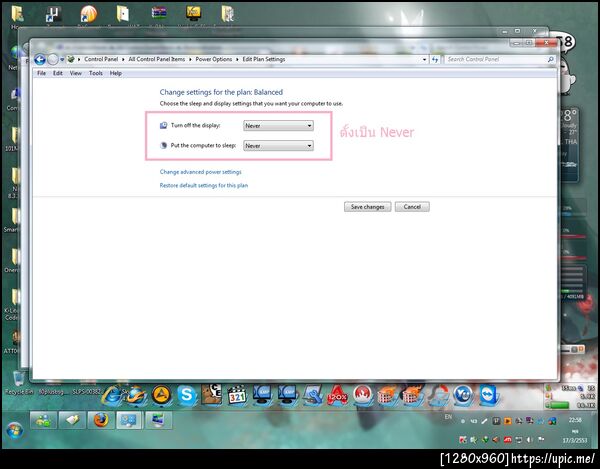This screenshot has width=600, height=469.
Task: Launch Internet Explorer from the dock
Action: (111, 396)
